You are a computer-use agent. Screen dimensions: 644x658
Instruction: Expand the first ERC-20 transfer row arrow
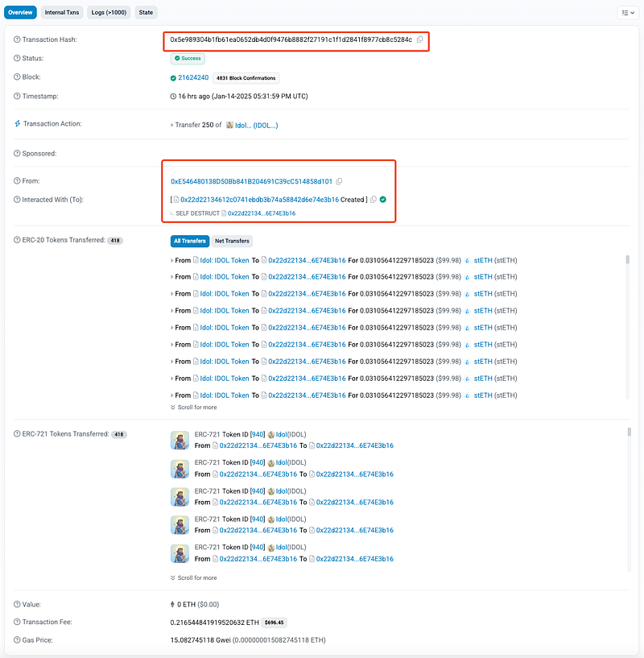(x=172, y=260)
